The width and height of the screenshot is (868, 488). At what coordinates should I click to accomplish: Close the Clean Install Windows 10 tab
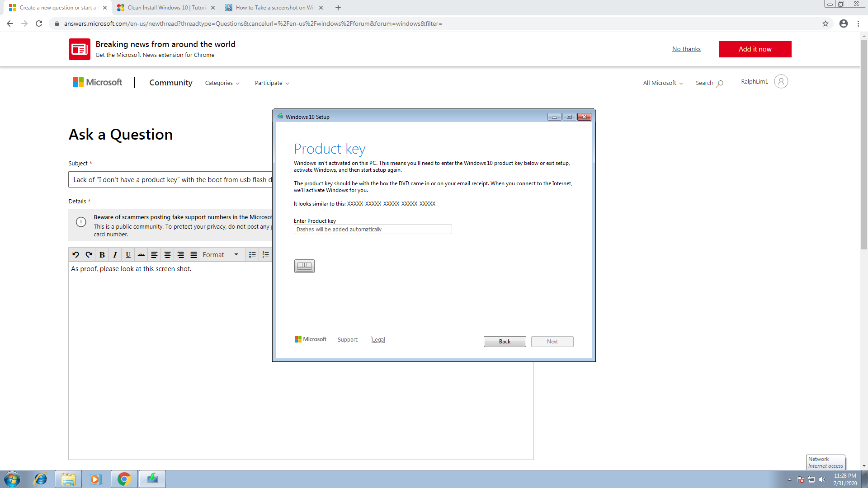point(213,8)
